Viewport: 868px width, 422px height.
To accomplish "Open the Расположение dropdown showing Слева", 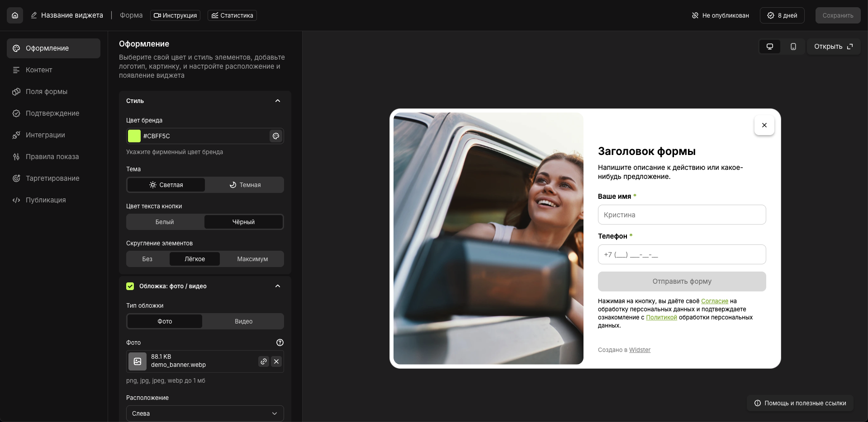I will (x=204, y=413).
